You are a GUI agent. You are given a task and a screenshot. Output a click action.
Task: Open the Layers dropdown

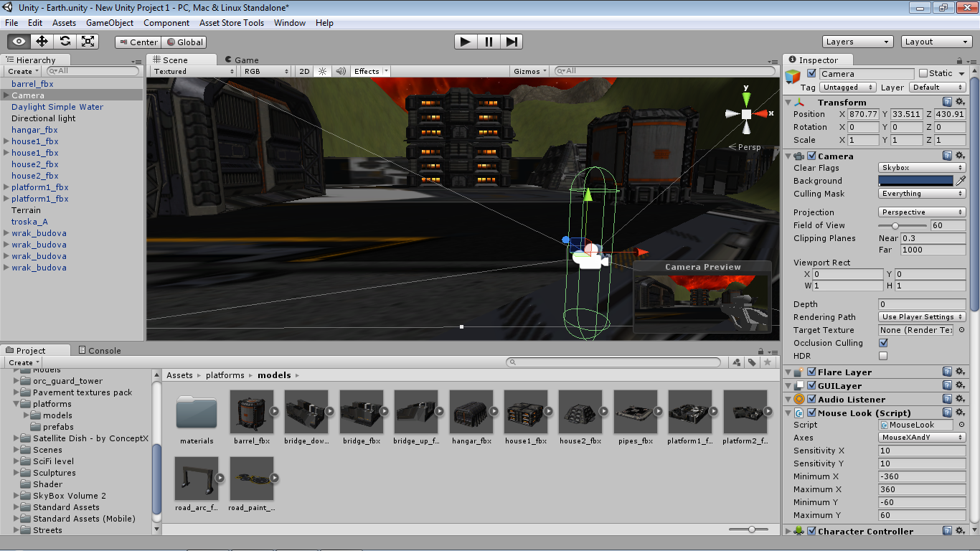(x=858, y=42)
